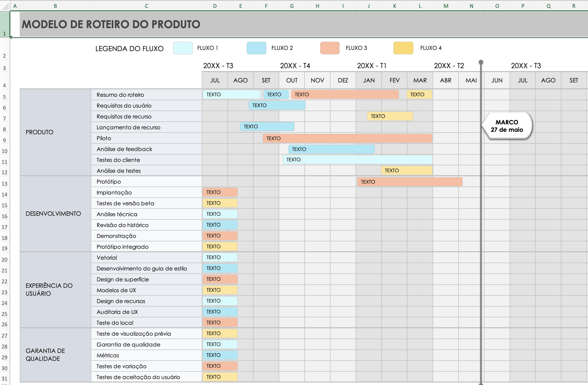
Task: Click the Análise de testes row label
Action: [x=119, y=171]
